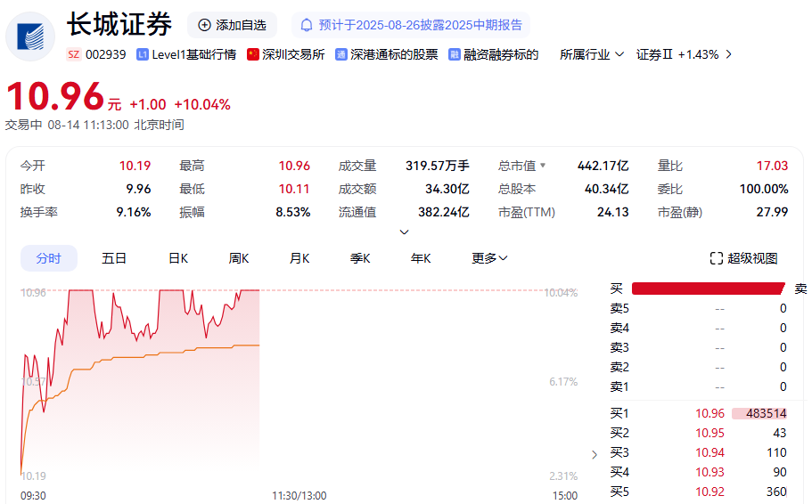
Task: Click the 深圳交易所 flag icon
Action: 253,54
